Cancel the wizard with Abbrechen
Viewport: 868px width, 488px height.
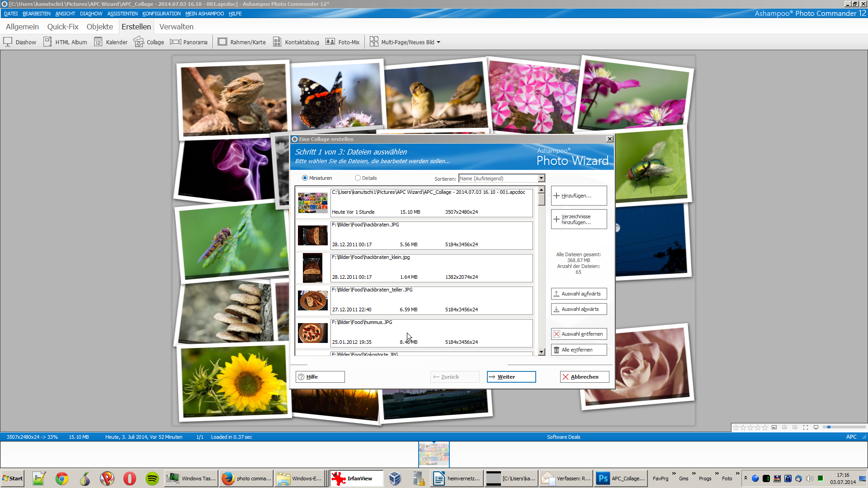click(x=585, y=377)
